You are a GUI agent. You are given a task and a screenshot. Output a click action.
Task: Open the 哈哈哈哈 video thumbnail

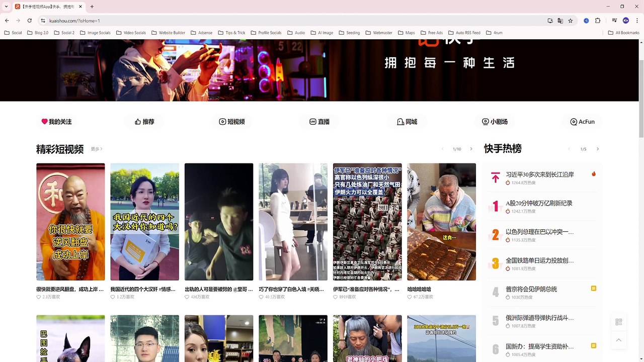(442, 222)
